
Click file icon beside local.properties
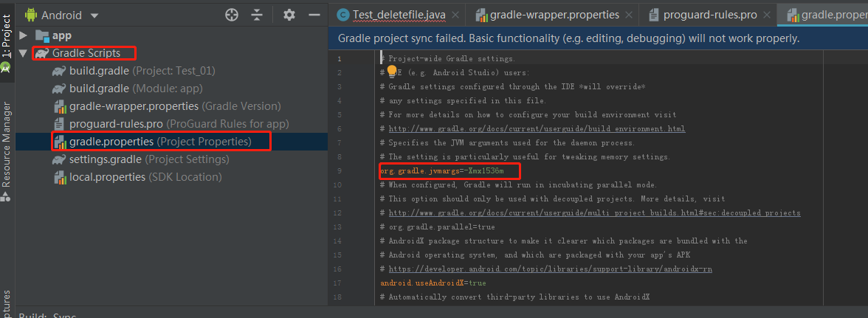(x=60, y=177)
